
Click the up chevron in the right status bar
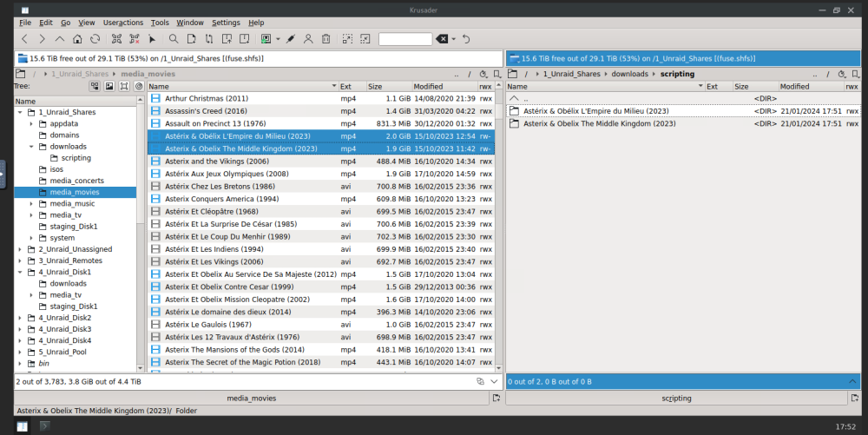coord(852,381)
